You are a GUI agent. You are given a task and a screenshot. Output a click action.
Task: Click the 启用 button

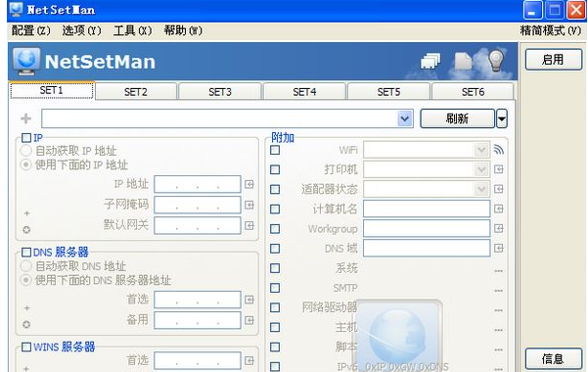[554, 60]
